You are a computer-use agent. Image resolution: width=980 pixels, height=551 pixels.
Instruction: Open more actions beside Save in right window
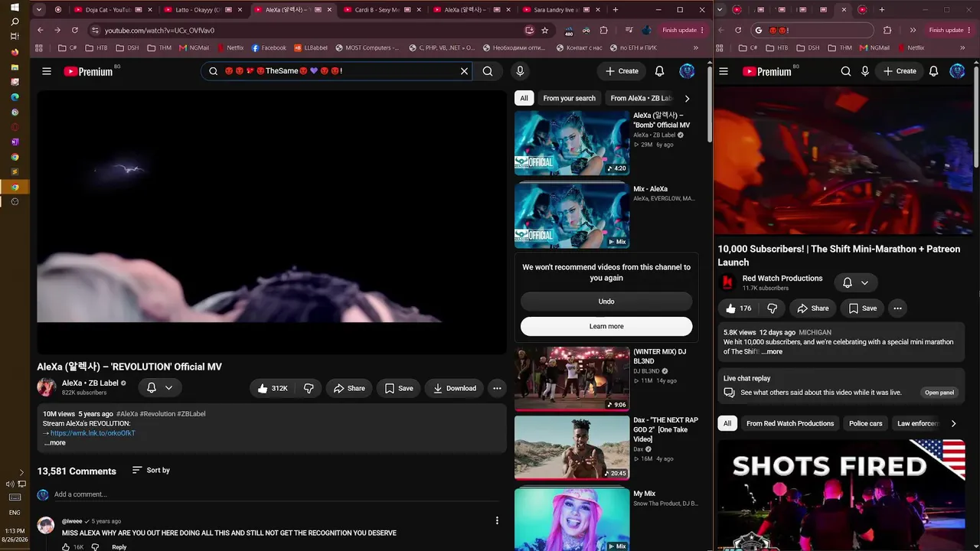tap(897, 308)
